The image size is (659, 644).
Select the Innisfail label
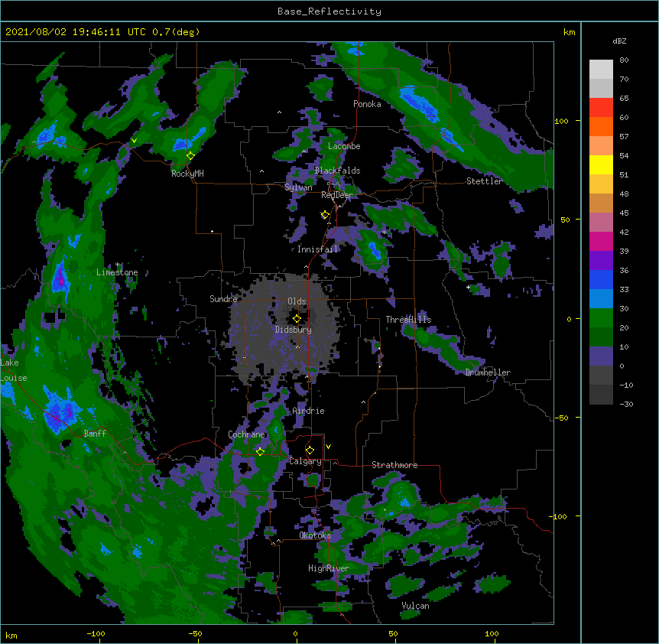click(x=317, y=249)
